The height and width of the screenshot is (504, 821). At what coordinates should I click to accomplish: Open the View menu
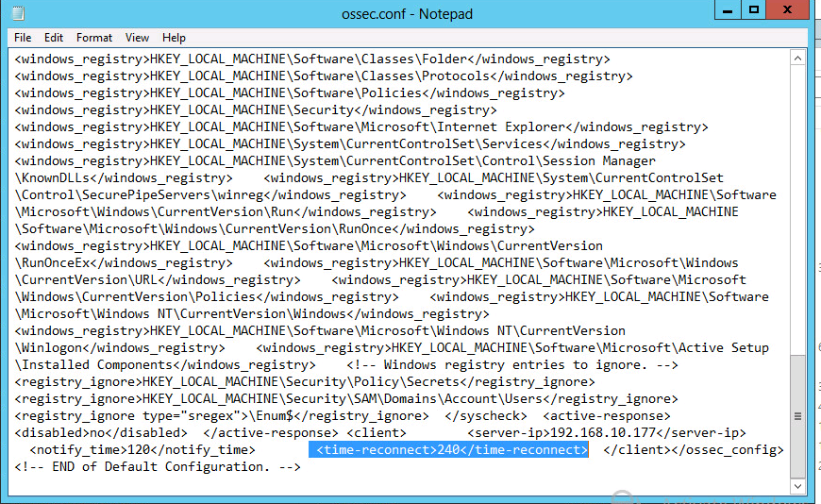coord(138,38)
